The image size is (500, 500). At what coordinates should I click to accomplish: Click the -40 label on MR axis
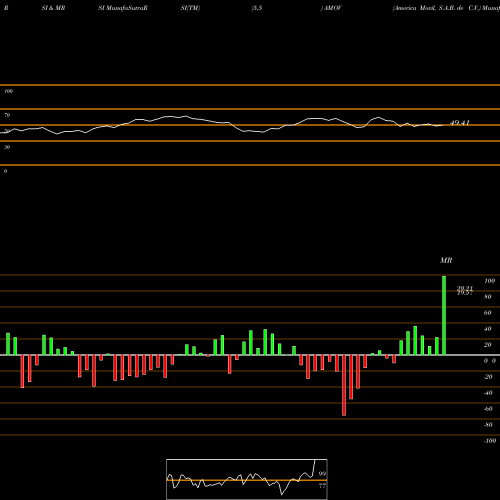[x=488, y=393]
